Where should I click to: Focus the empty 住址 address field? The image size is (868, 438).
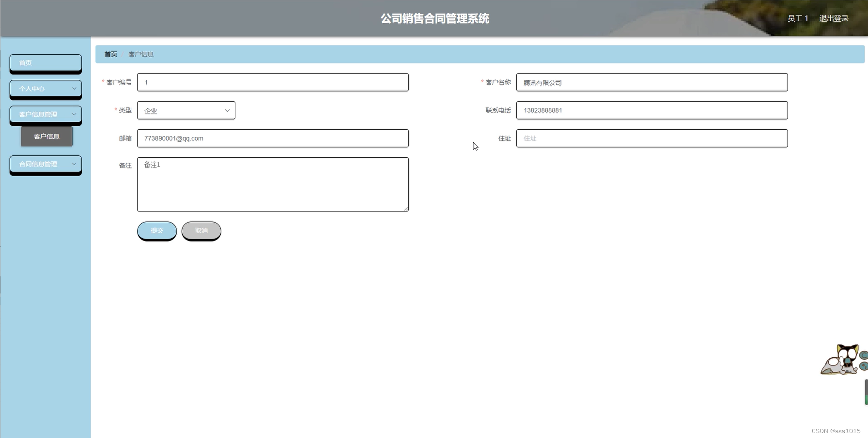click(651, 138)
